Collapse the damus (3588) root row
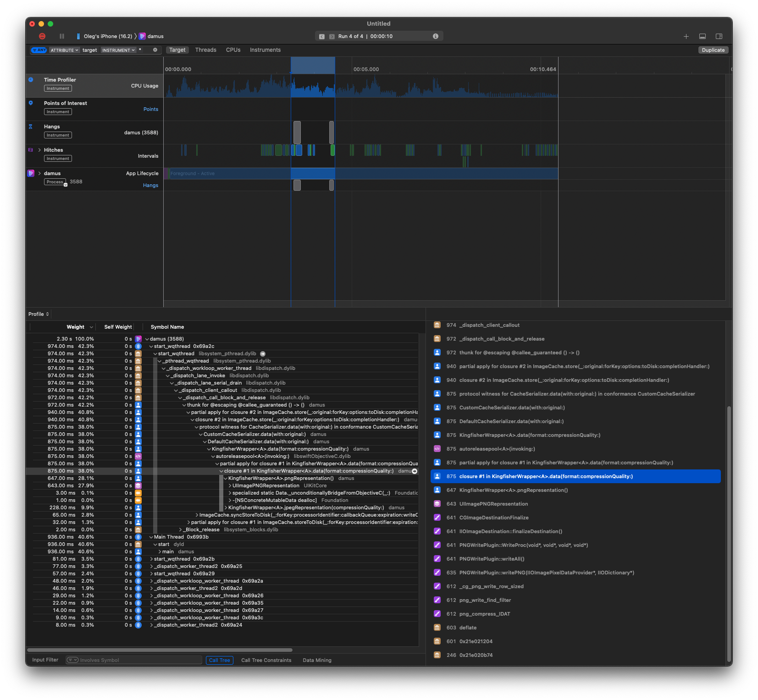758x700 pixels. 147,339
